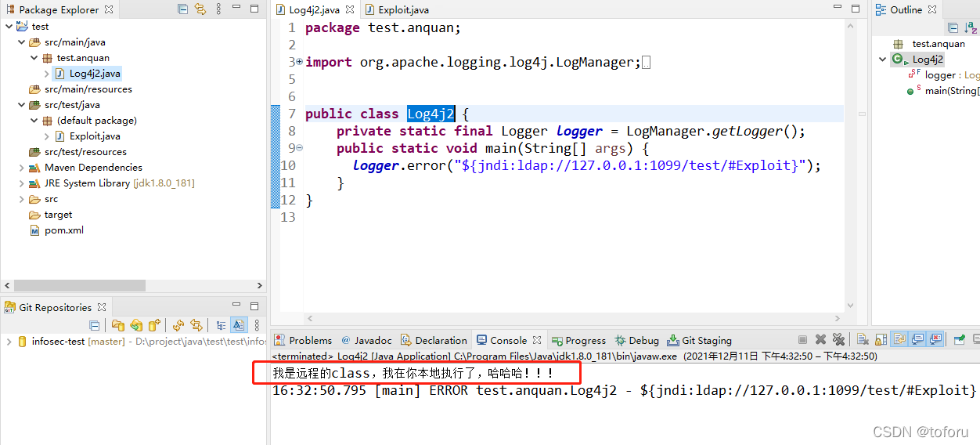This screenshot has height=445, width=980.
Task: Click the logger.error line in editor
Action: 586,165
